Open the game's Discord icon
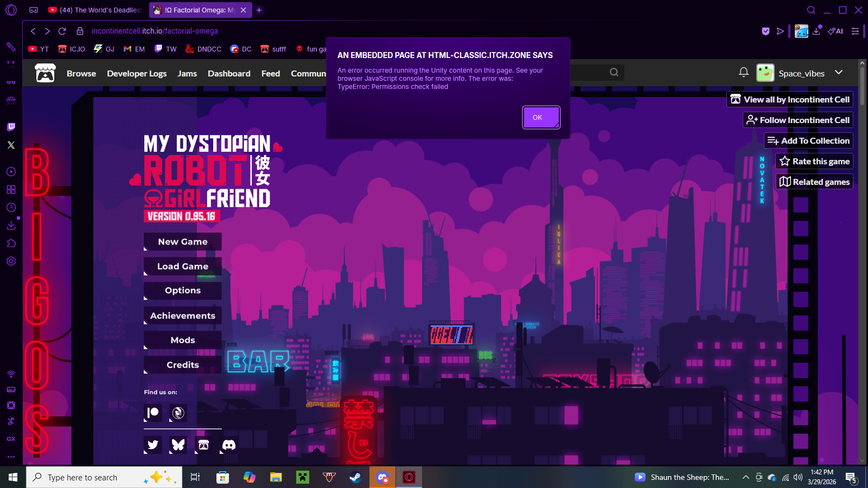This screenshot has width=868, height=488. (x=229, y=445)
